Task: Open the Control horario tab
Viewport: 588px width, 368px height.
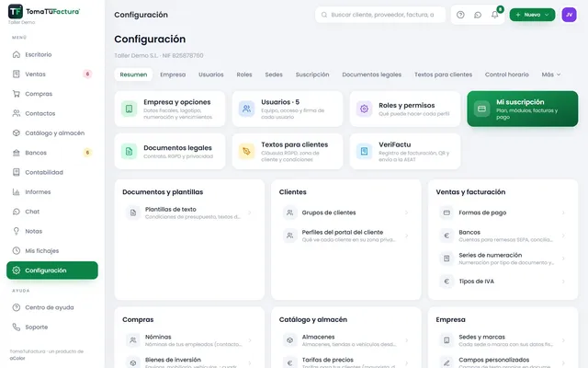Action: [x=506, y=75]
